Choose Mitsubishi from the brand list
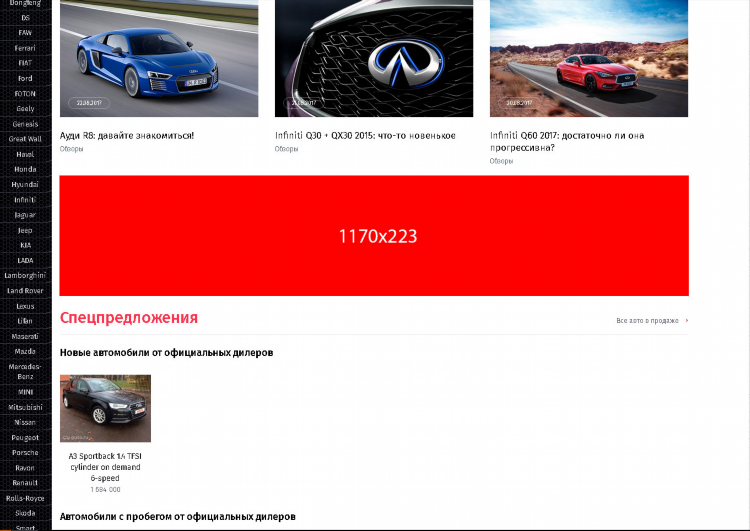 point(25,408)
